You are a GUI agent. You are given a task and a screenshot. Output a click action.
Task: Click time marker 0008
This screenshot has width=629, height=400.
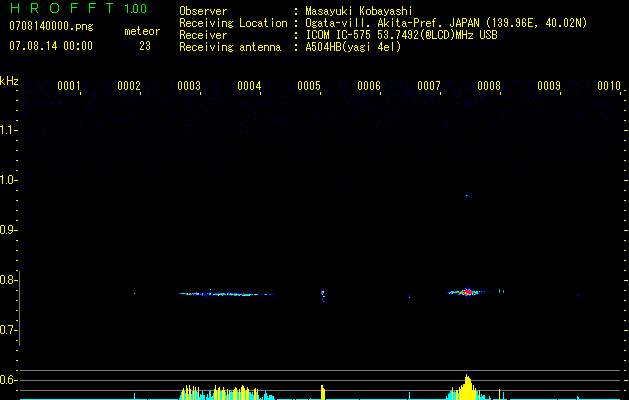(x=489, y=86)
